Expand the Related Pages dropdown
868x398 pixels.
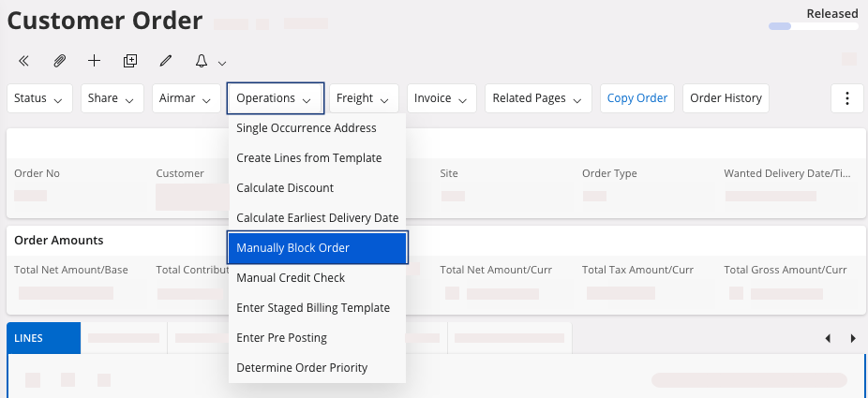point(538,98)
